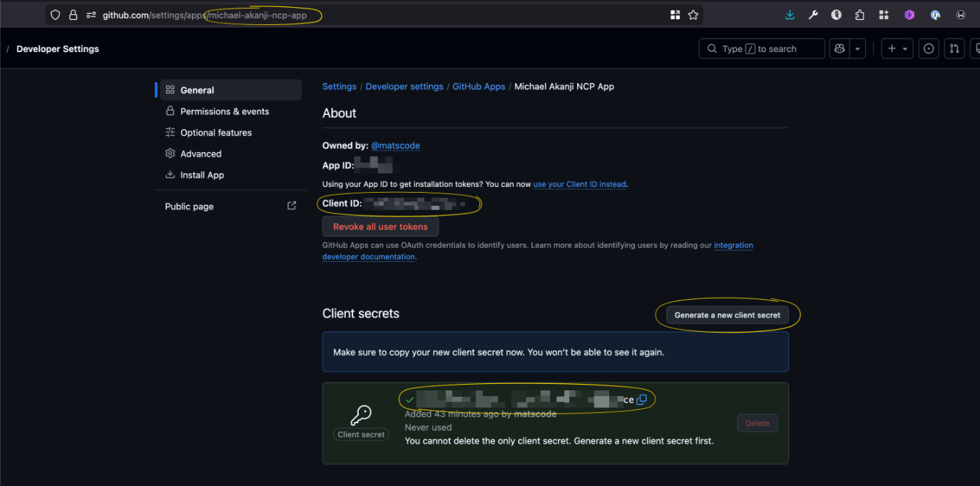
Task: Click the tracking protection shield in address bar
Action: [55, 14]
